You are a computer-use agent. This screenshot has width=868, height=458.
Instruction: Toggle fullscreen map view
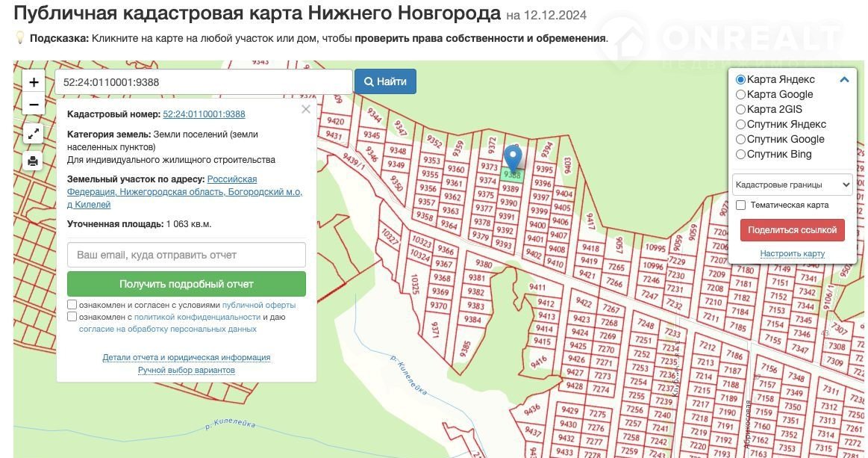[34, 134]
